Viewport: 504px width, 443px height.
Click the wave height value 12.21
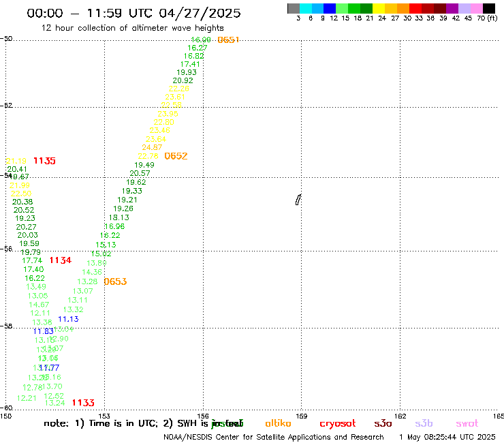pyautogui.click(x=27, y=398)
